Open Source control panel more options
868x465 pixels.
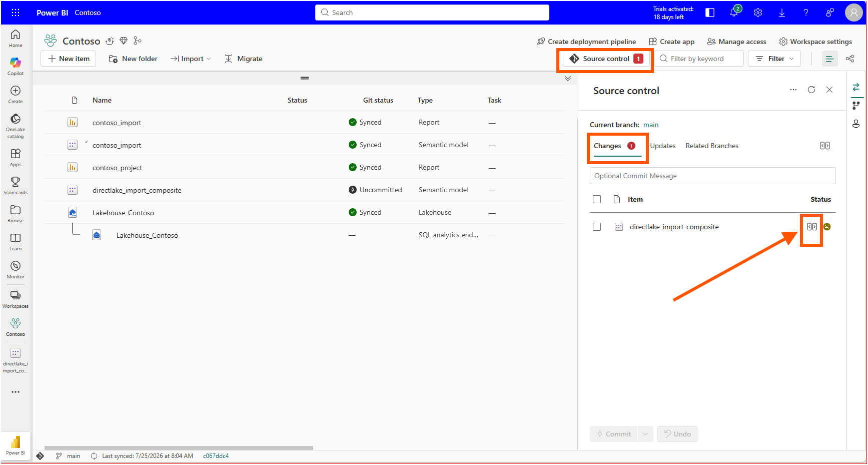point(793,90)
